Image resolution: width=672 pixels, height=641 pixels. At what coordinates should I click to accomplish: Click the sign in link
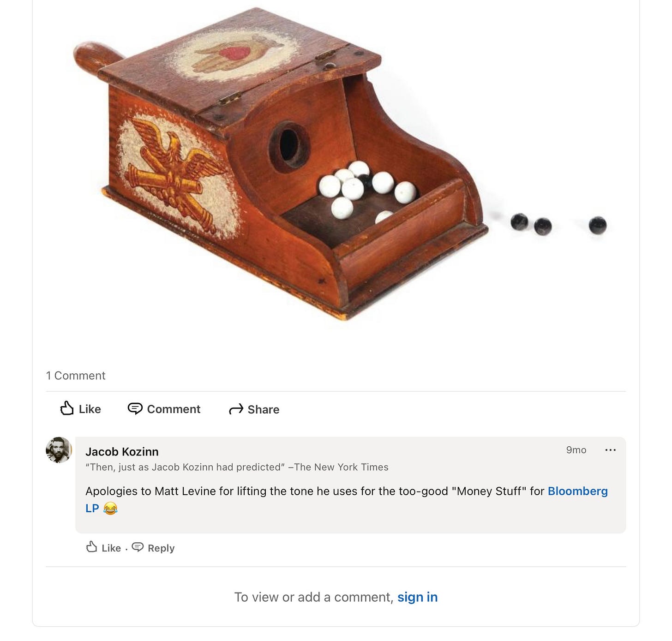[x=417, y=597]
